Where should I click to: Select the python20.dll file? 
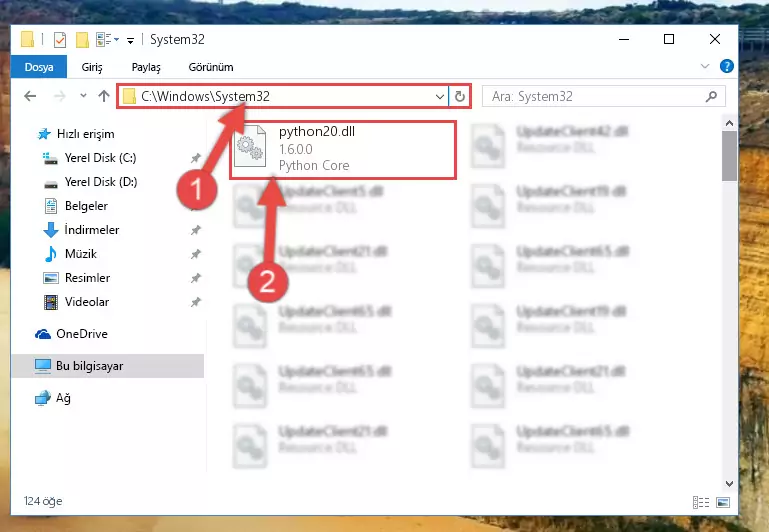coord(343,149)
